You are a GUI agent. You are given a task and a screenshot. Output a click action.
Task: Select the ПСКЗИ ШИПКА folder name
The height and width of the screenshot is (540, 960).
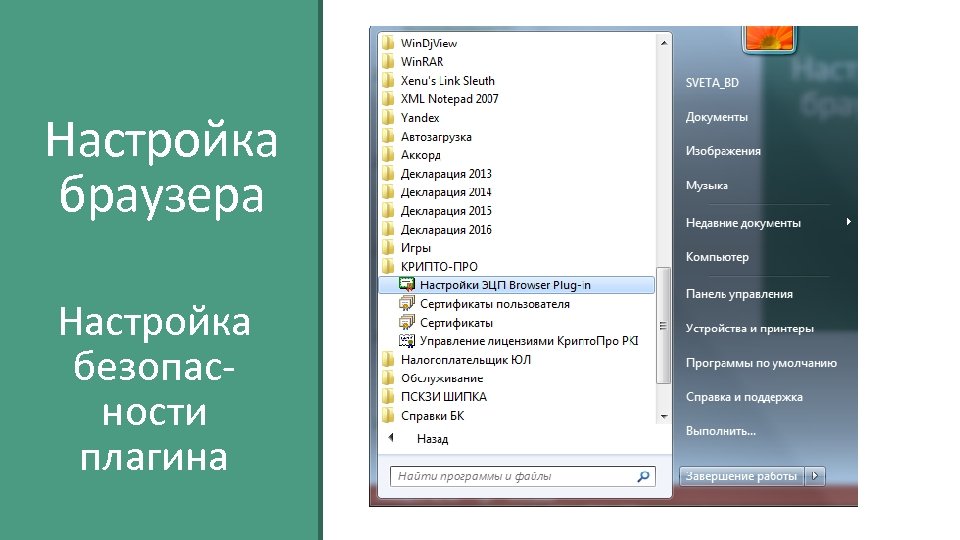(444, 397)
